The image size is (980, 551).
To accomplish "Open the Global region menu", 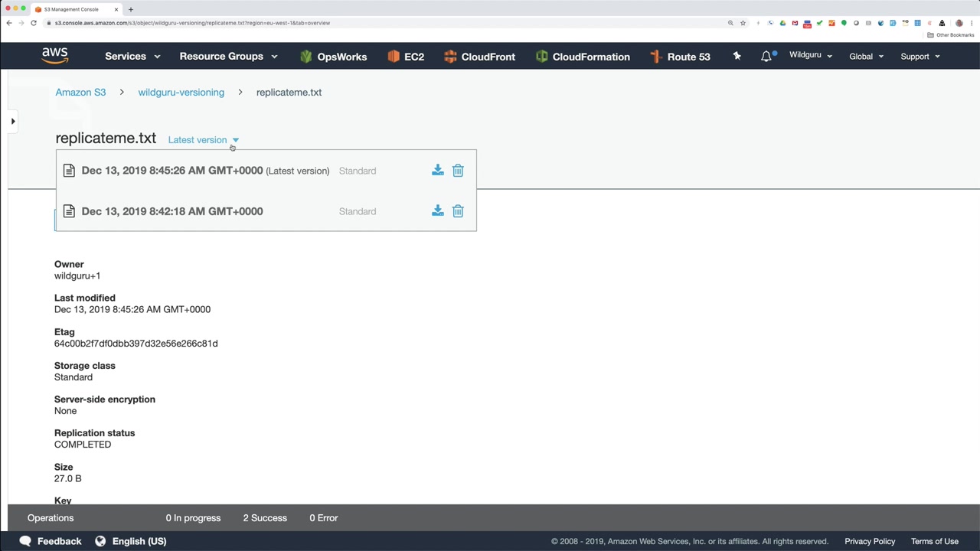I will tap(866, 56).
